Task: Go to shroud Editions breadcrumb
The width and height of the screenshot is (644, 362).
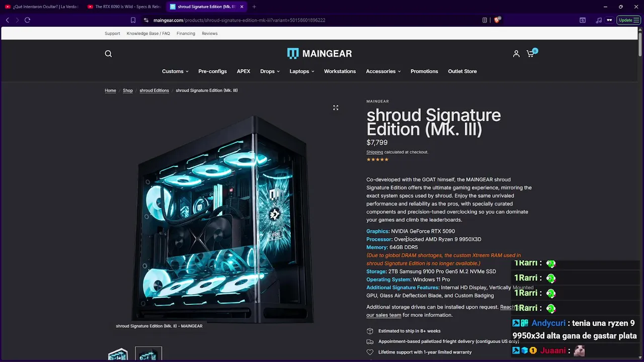Action: [154, 90]
